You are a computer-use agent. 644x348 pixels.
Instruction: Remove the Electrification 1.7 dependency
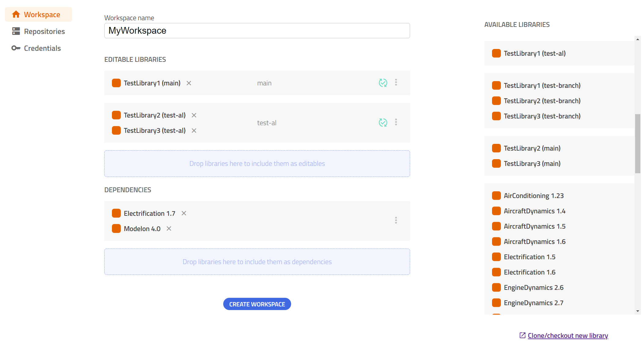tap(184, 213)
